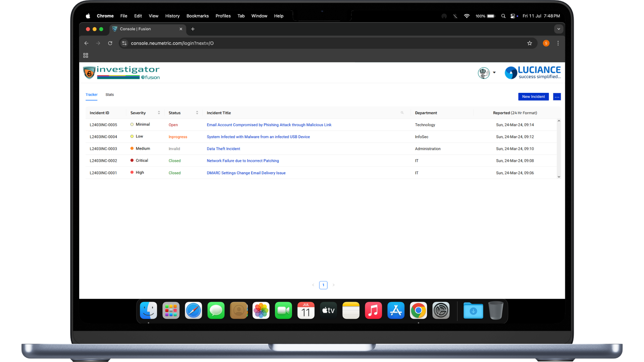
Task: Reload the page using refresh icon
Action: (x=110, y=43)
